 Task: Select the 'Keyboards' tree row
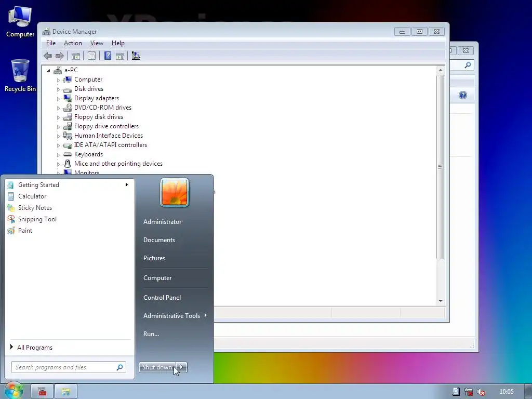[x=88, y=154]
